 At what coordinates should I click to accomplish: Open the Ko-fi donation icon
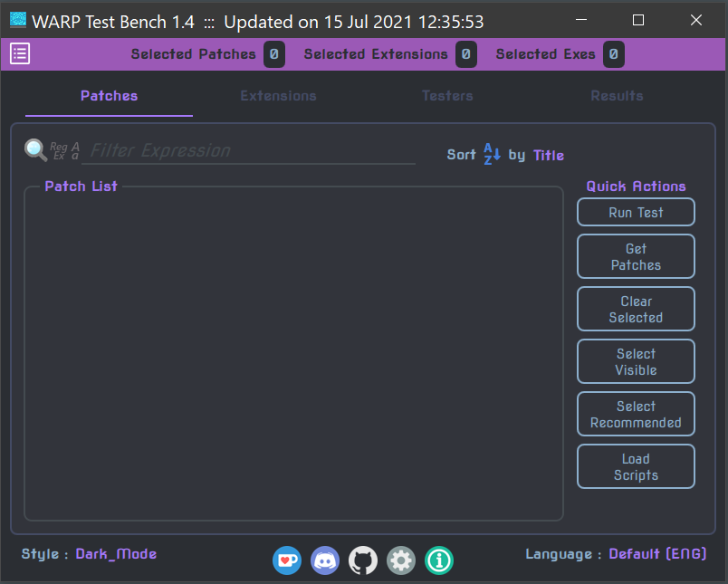click(x=287, y=560)
